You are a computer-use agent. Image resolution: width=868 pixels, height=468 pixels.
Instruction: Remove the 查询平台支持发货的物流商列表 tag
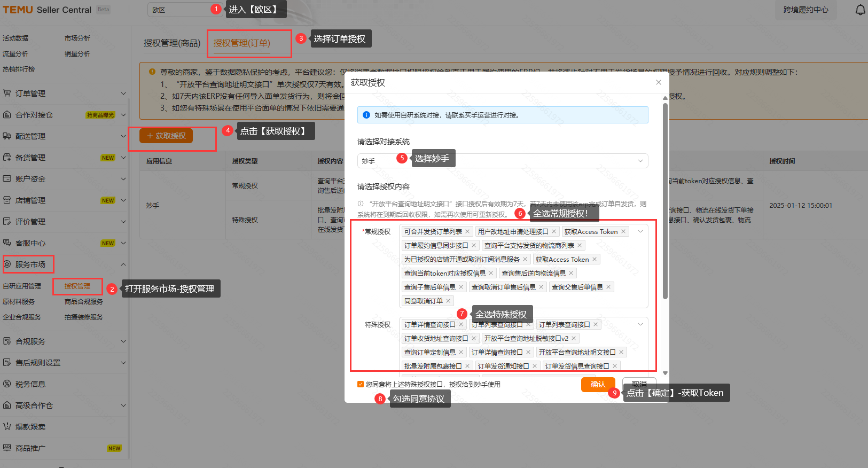click(x=580, y=245)
